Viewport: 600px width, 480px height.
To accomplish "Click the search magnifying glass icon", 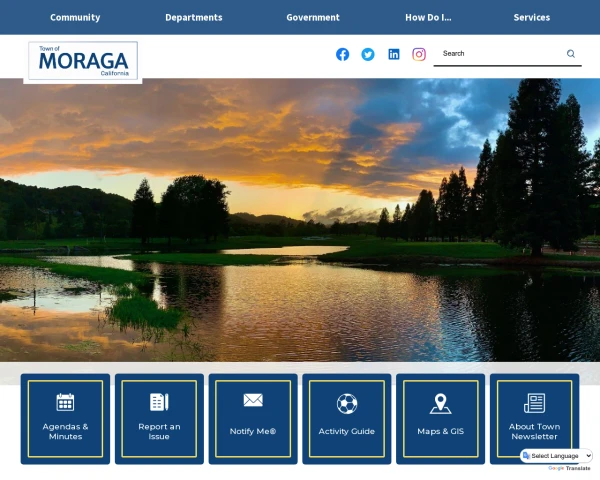I will coord(571,54).
